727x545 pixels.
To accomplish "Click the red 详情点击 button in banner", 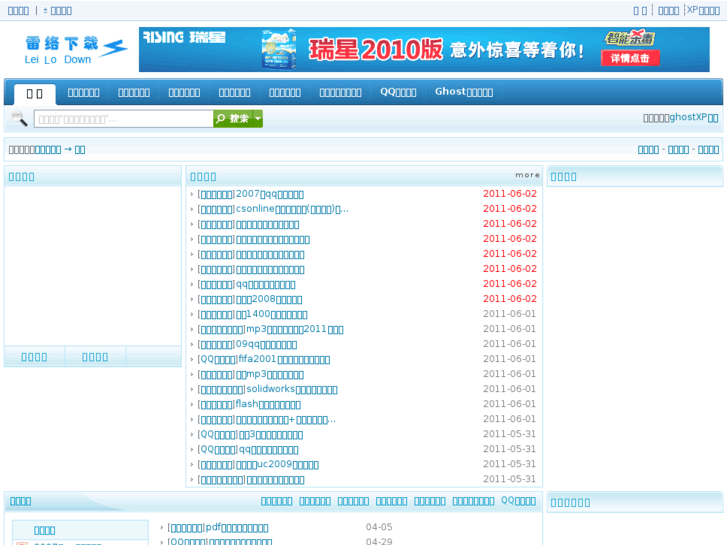I will pos(630,58).
